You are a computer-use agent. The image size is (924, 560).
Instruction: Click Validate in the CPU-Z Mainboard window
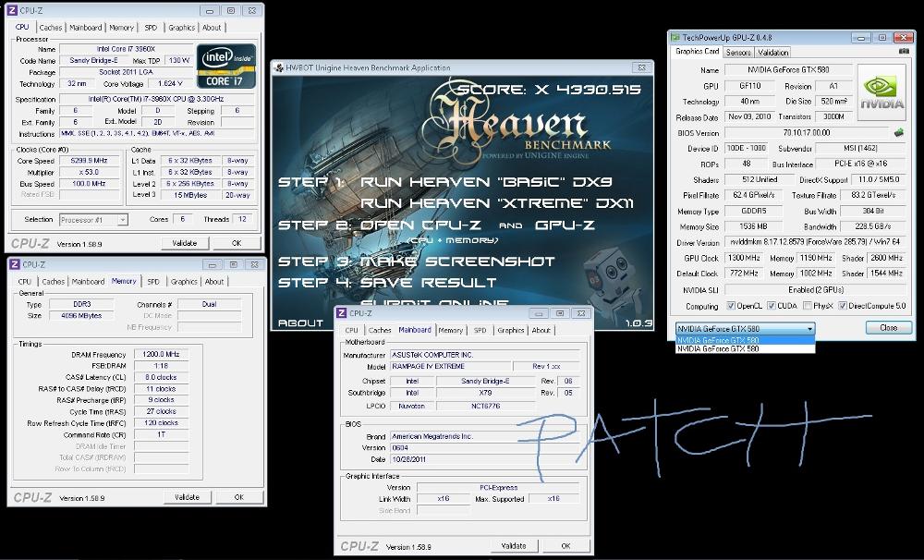513,546
